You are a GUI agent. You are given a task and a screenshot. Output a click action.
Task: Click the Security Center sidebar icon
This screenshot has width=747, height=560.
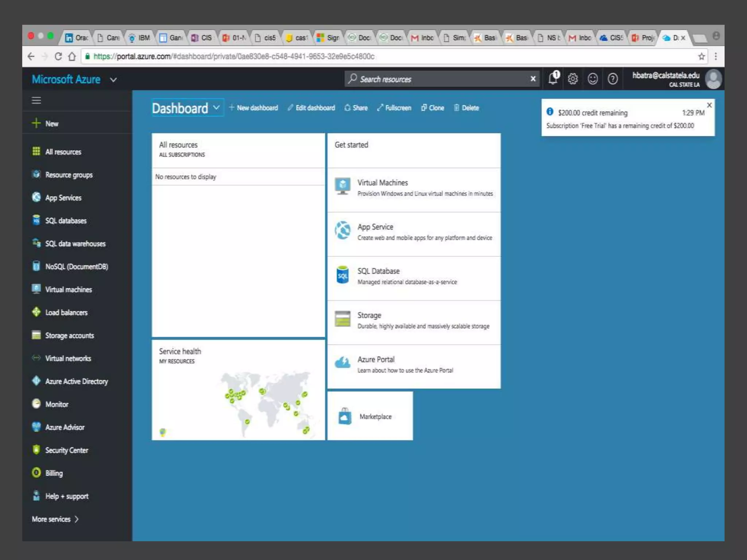point(36,450)
